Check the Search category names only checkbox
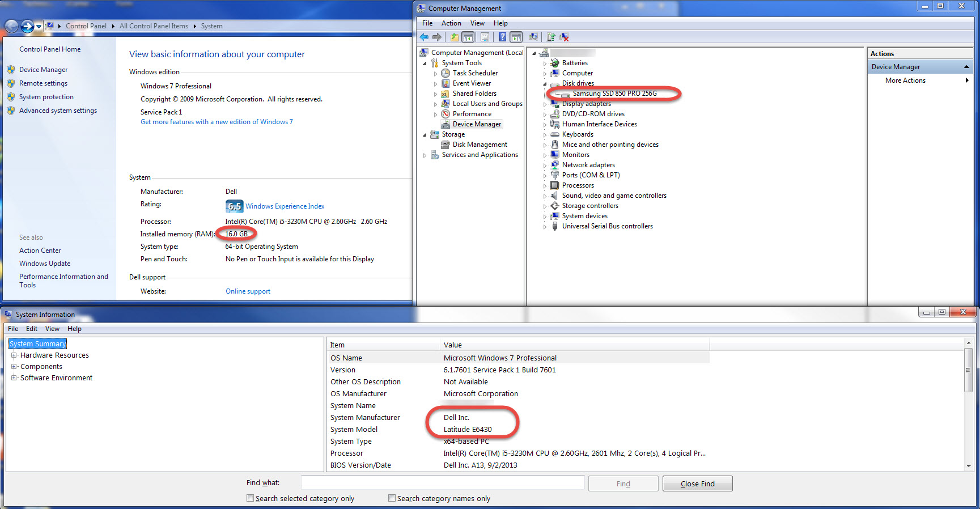The height and width of the screenshot is (509, 980). [392, 498]
